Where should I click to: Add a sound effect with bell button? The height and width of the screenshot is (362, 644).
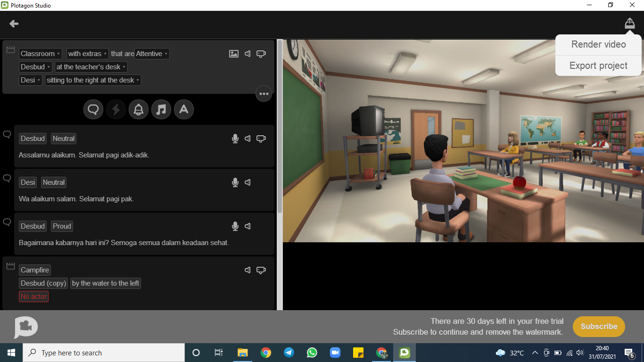pos(139,110)
